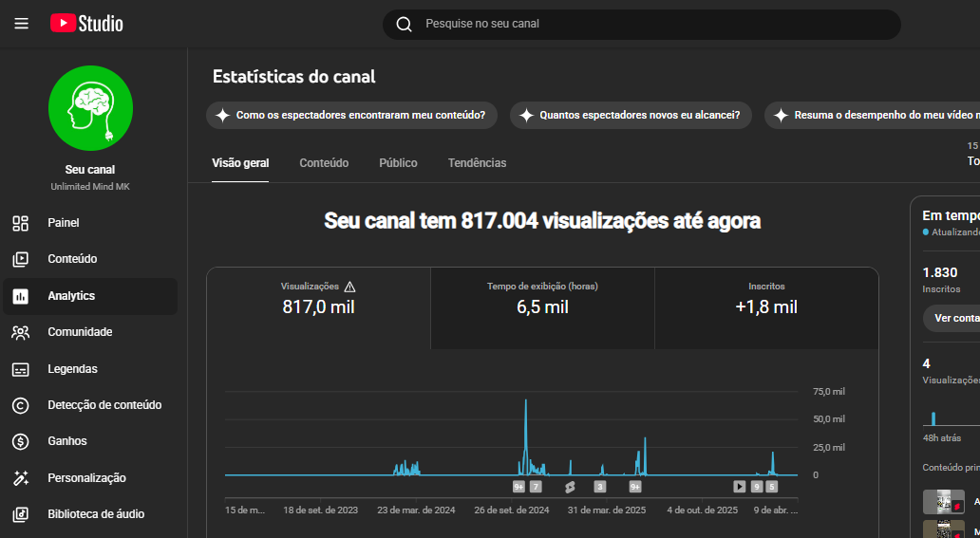This screenshot has height=538, width=980.
Task: Click the magnifier search icon
Action: [x=405, y=25]
